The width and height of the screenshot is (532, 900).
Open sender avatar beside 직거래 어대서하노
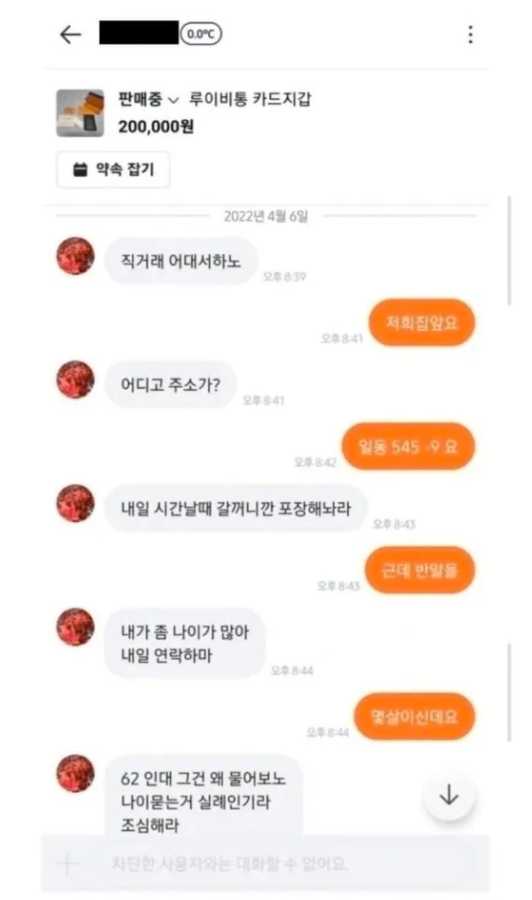tap(75, 256)
